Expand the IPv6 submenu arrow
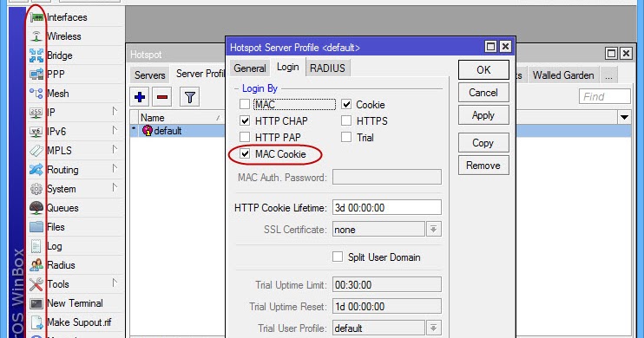 115,131
